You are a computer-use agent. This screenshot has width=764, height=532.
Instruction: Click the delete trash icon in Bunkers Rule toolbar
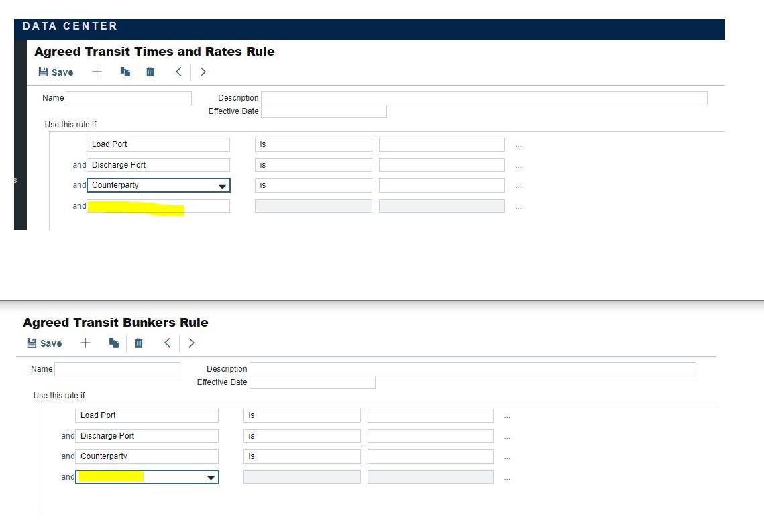click(138, 343)
